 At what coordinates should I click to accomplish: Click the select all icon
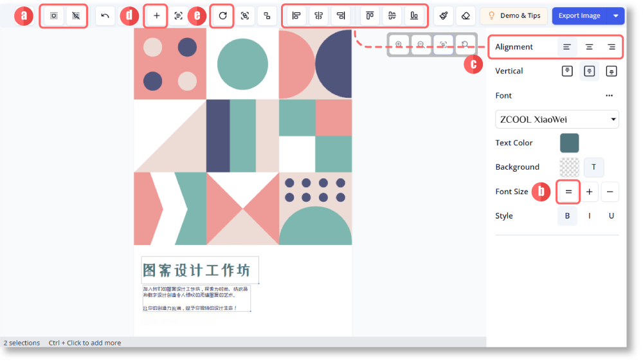(x=53, y=16)
